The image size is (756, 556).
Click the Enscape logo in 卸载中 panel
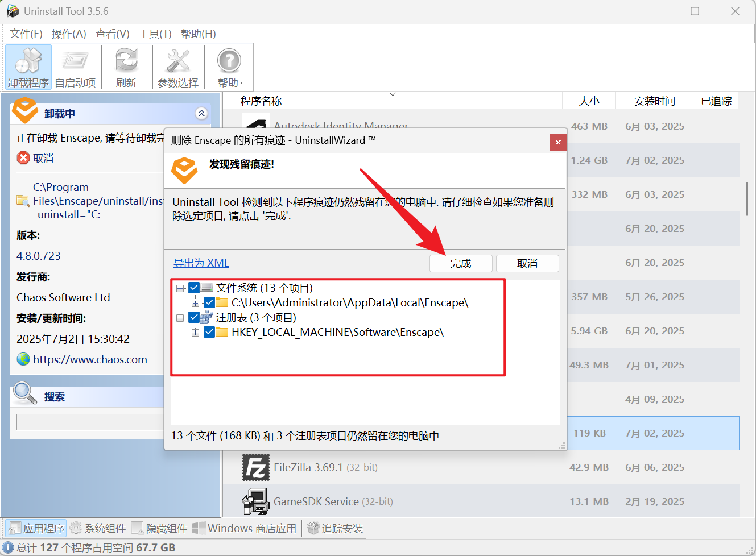pos(25,110)
